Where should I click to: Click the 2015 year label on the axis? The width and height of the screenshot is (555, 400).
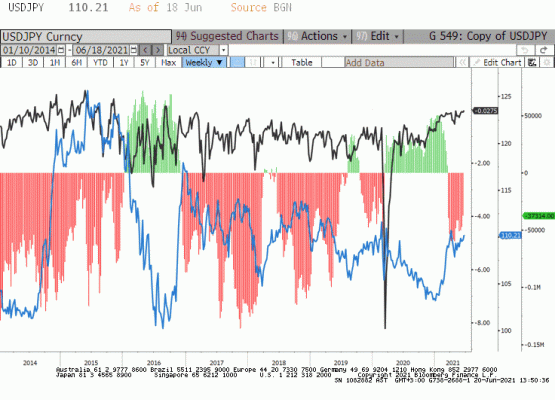[x=91, y=363]
